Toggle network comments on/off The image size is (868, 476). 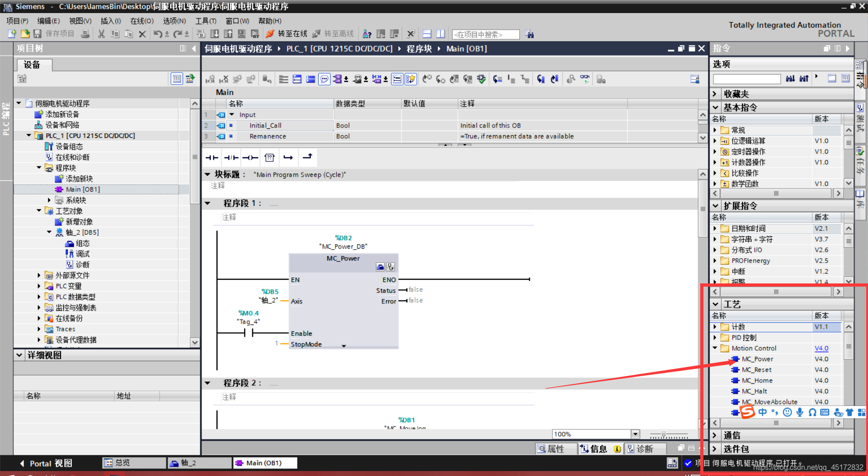397,80
